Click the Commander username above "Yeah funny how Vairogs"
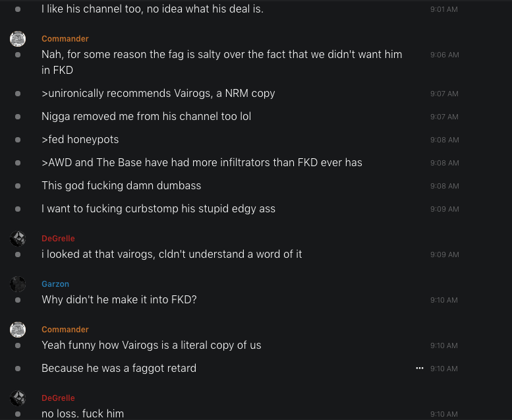The height and width of the screenshot is (420, 512). point(65,330)
